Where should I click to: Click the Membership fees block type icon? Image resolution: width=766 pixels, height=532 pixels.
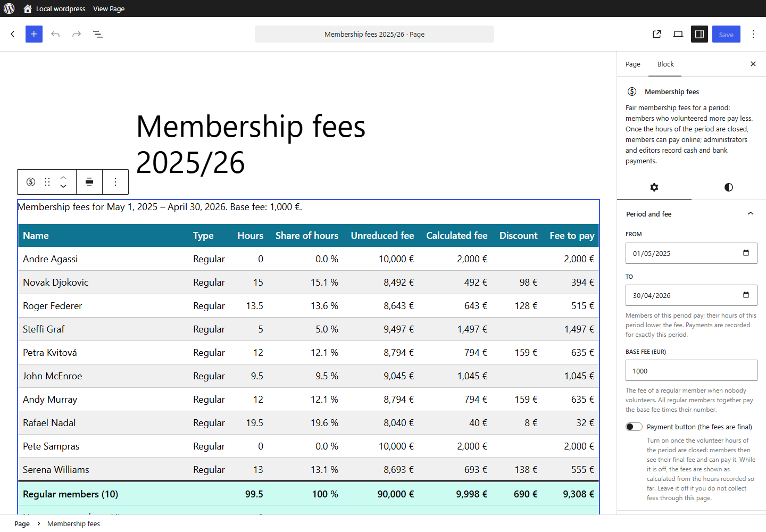click(31, 182)
